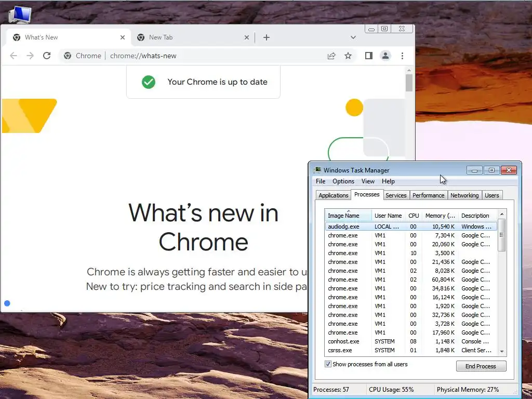Sort processes by CPU column
This screenshot has height=399, width=532.
point(414,216)
